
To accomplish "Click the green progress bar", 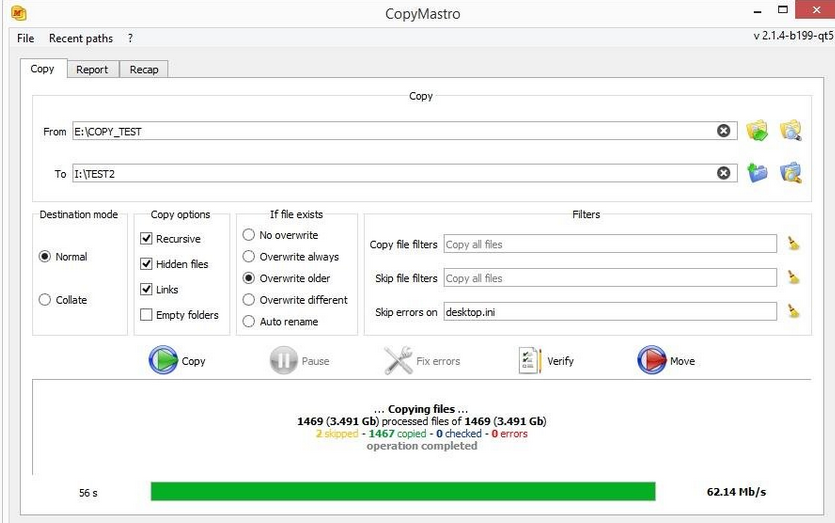I will coord(403,492).
